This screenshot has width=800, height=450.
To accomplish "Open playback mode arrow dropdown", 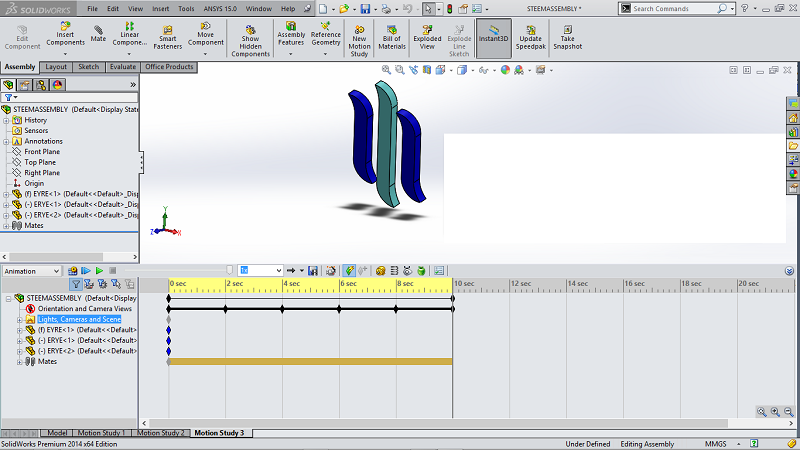I will point(302,271).
